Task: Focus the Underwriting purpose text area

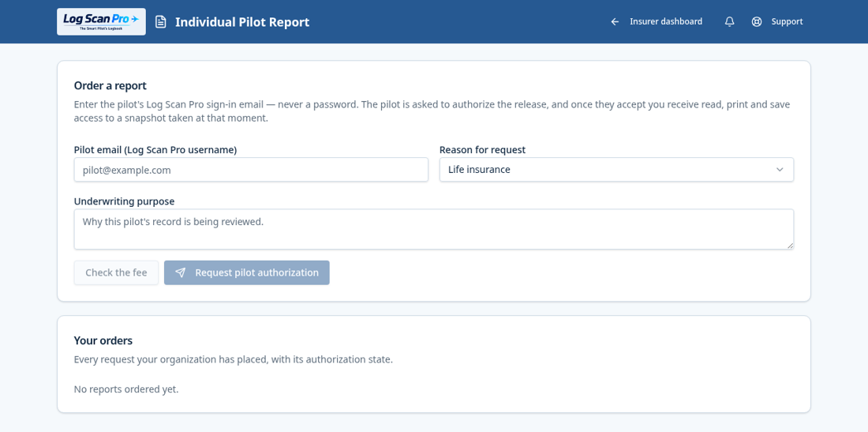Action: coord(434,229)
